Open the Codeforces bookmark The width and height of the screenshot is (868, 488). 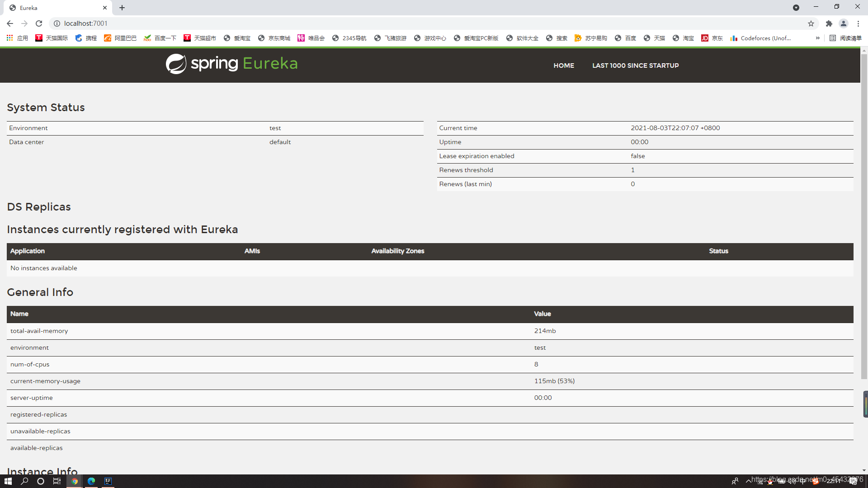pos(761,38)
